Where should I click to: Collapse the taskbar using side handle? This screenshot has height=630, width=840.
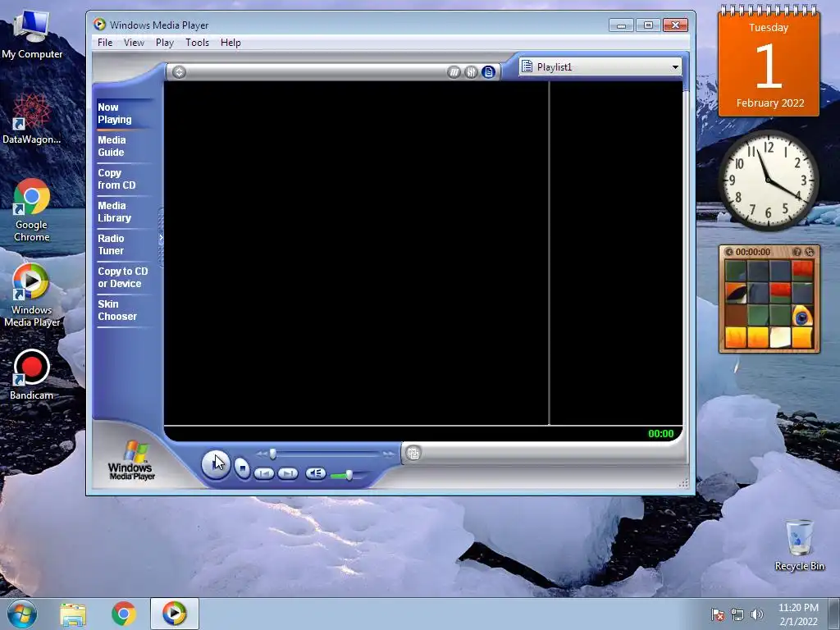coord(160,238)
